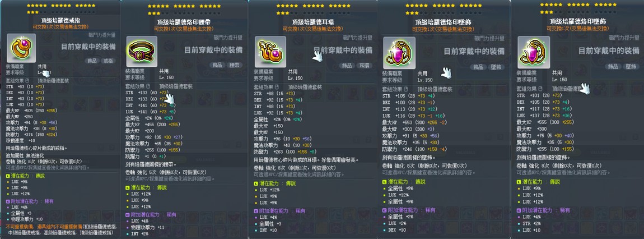Screen dimensions: 644x239
Task: Select the 戒指 category tag
Action: (109, 61)
